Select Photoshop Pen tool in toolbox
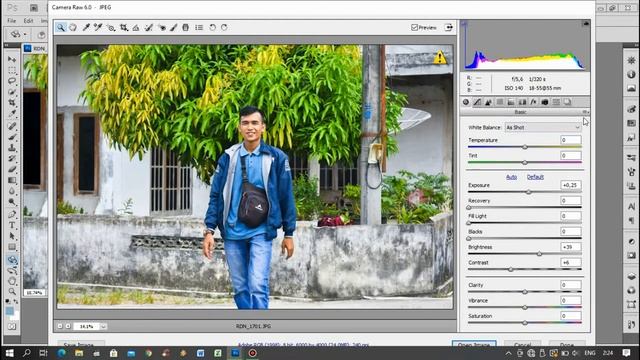This screenshot has width=640, height=360. (x=12, y=214)
